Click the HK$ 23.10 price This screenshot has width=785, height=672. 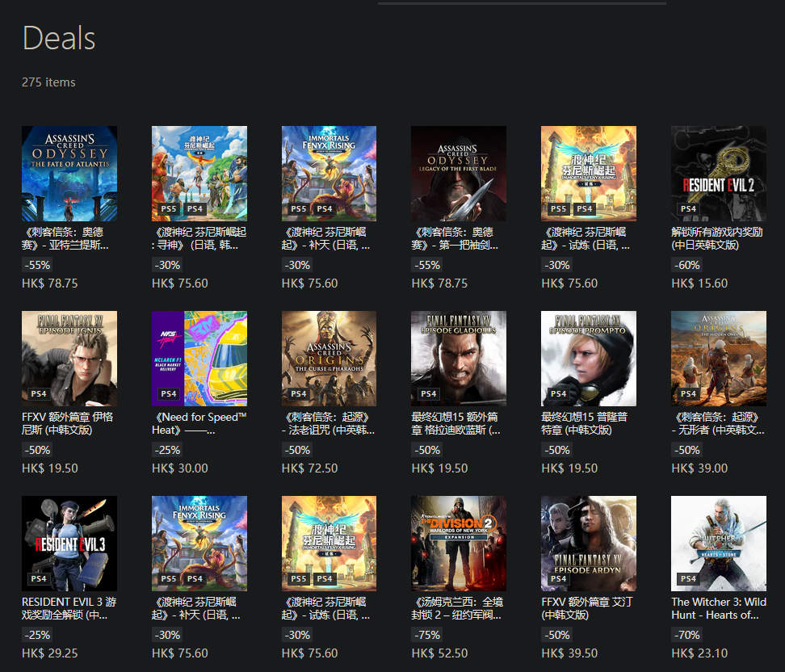699,653
